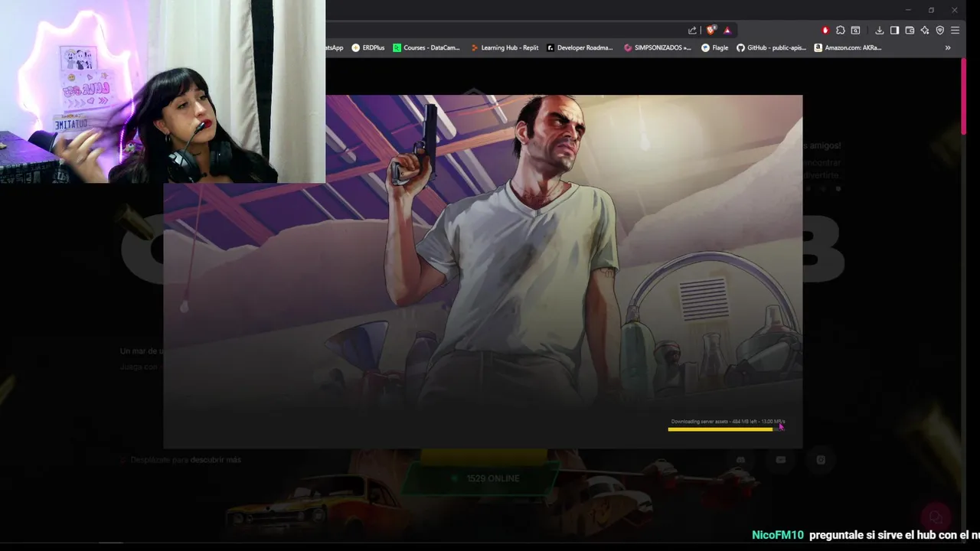
Task: Restore down the browser window
Action: [x=931, y=10]
